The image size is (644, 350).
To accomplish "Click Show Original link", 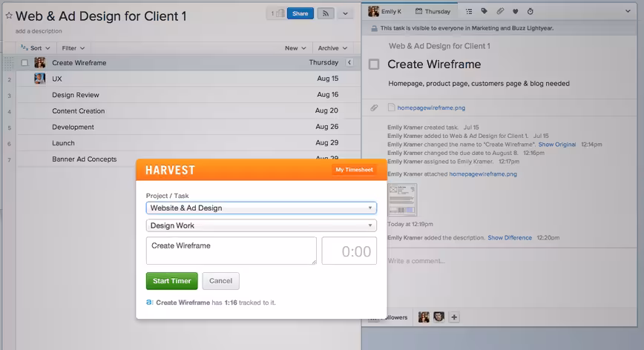I will pos(557,145).
